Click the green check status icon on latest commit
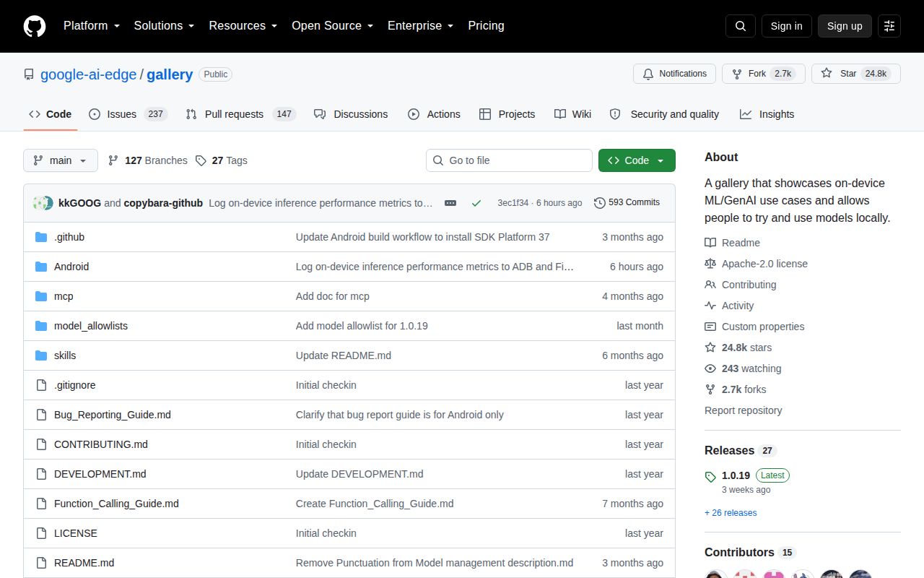Screen dimensions: 924x578 476,203
